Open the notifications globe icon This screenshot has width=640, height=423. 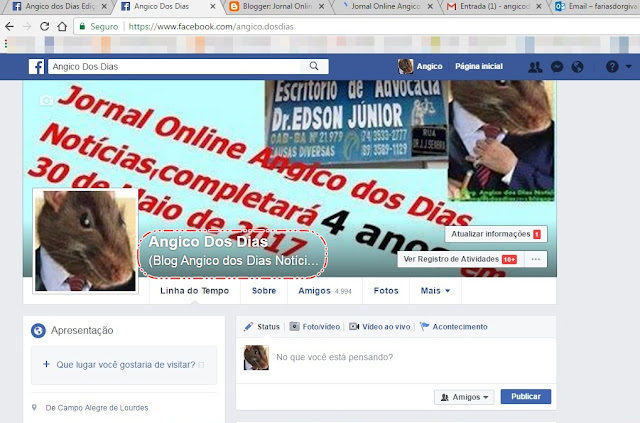tap(577, 67)
